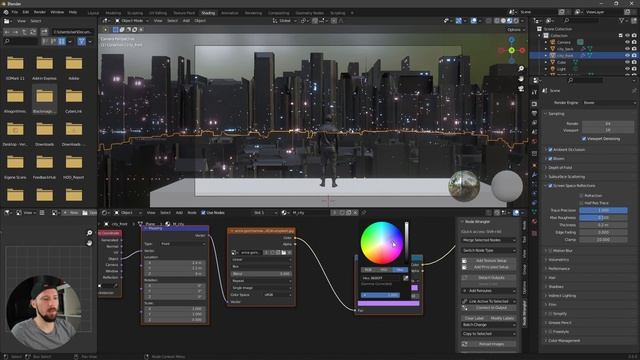This screenshot has height=360, width=640.
Task: Enable the Refraction checkbox
Action: point(581,196)
